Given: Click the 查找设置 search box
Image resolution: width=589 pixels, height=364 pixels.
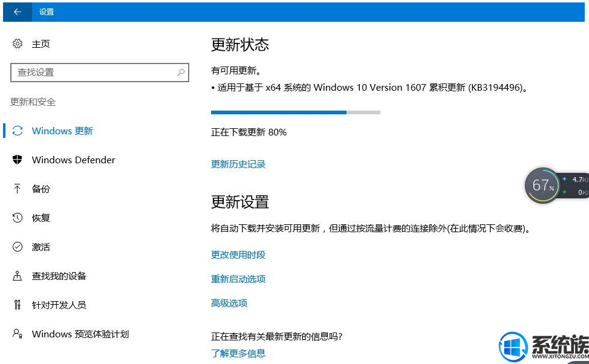Looking at the screenshot, I should coord(100,73).
